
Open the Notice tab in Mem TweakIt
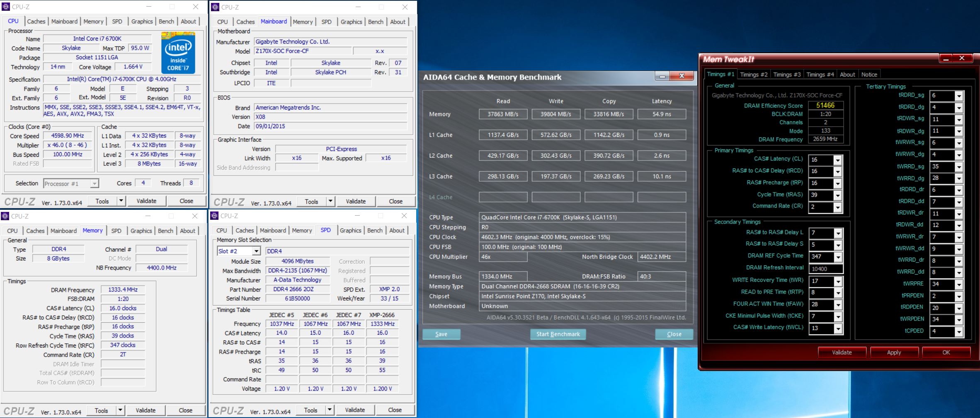869,75
